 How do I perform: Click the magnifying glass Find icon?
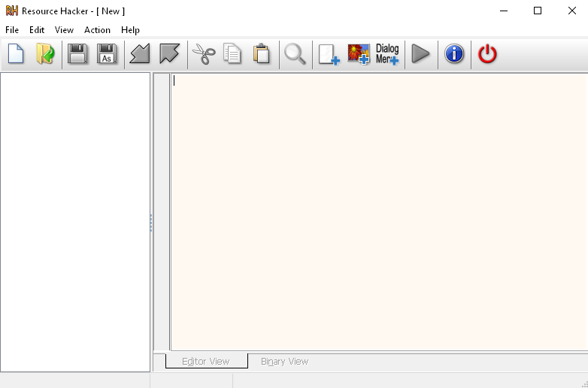point(295,54)
